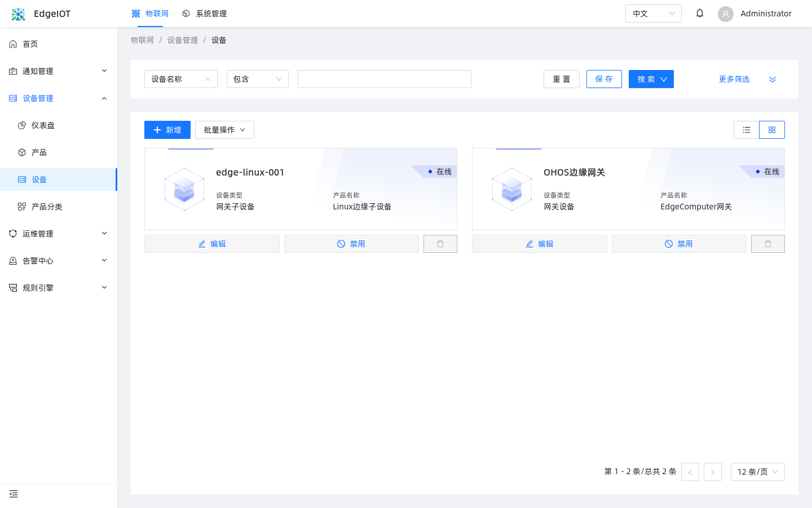The height and width of the screenshot is (508, 812).
Task: Open 12 条/页 page size dropdown
Action: (758, 472)
